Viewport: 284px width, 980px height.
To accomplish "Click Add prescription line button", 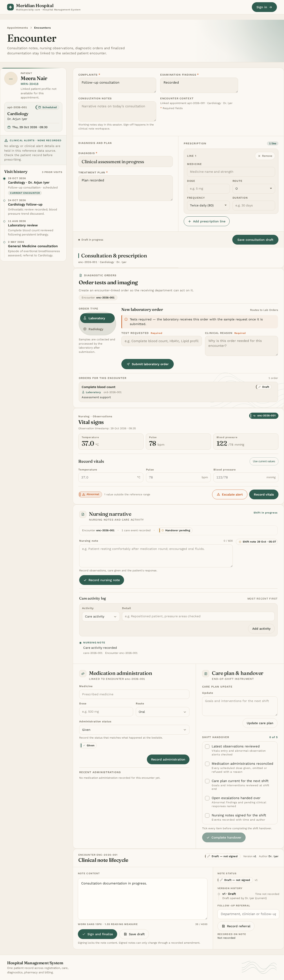I will point(206,221).
